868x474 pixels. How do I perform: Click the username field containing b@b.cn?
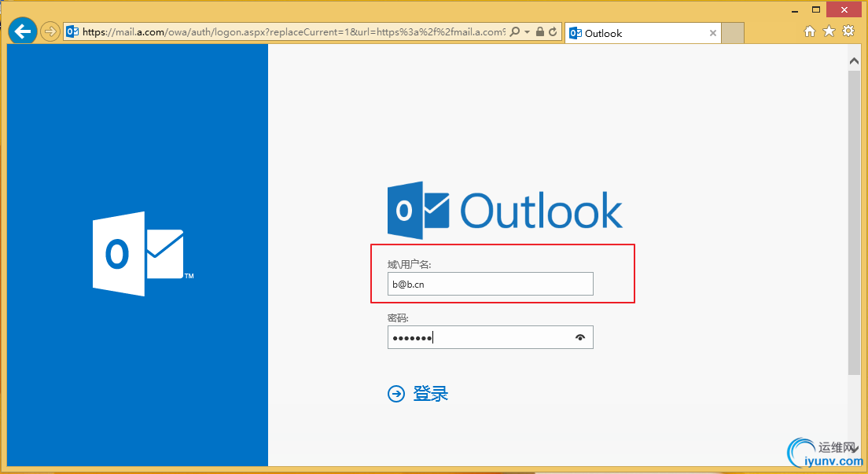tap(491, 284)
